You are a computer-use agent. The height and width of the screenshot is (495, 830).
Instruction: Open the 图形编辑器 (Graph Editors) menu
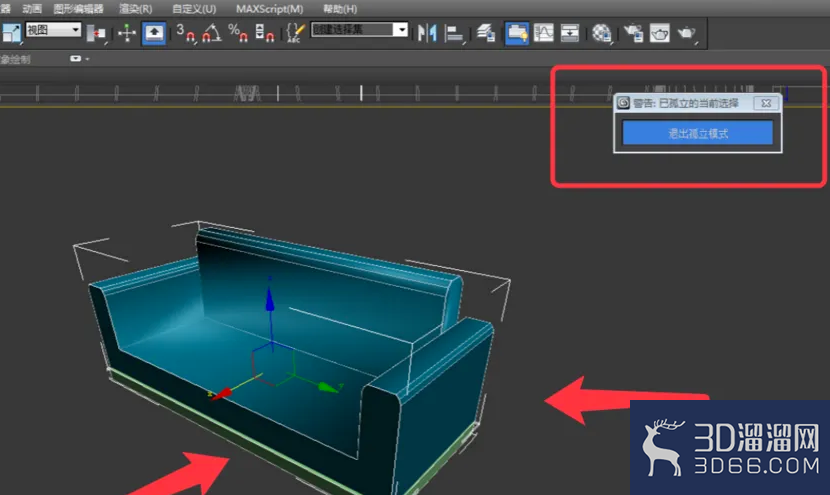coord(78,9)
